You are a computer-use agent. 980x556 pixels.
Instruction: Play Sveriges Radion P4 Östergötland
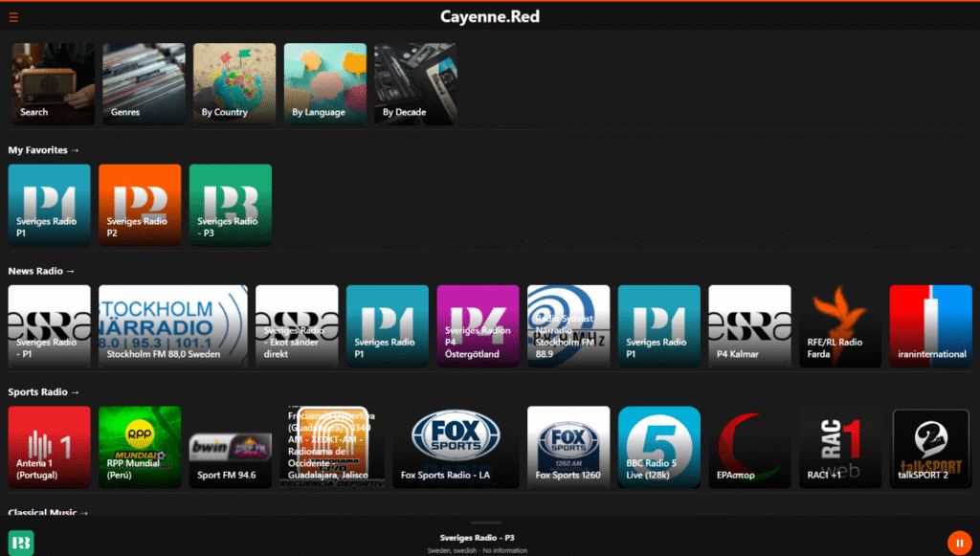click(x=479, y=326)
